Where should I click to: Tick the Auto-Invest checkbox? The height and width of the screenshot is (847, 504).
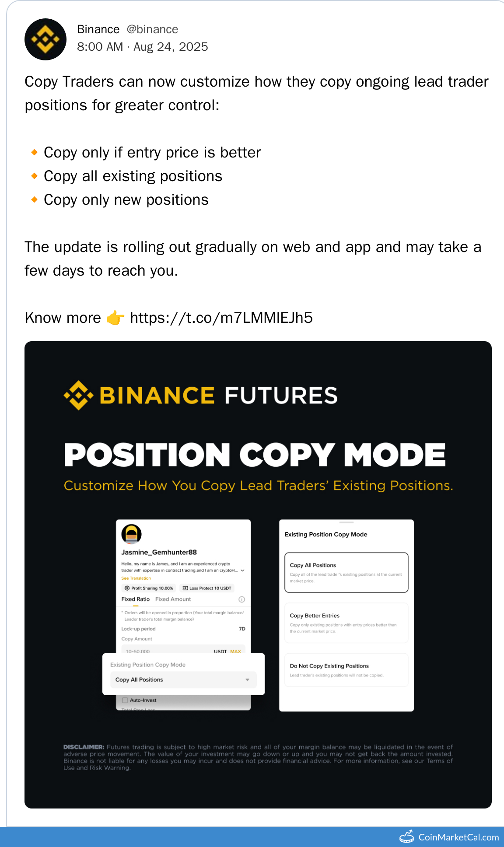pyautogui.click(x=125, y=700)
